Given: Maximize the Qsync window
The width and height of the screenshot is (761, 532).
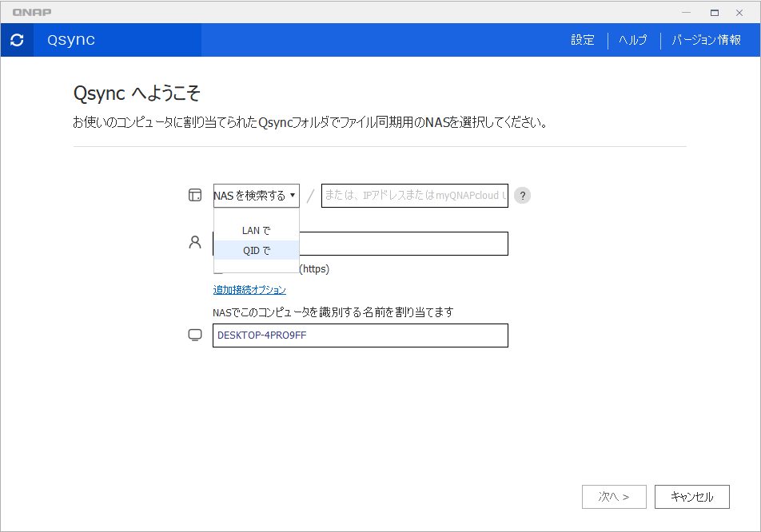Looking at the screenshot, I should 715,12.
